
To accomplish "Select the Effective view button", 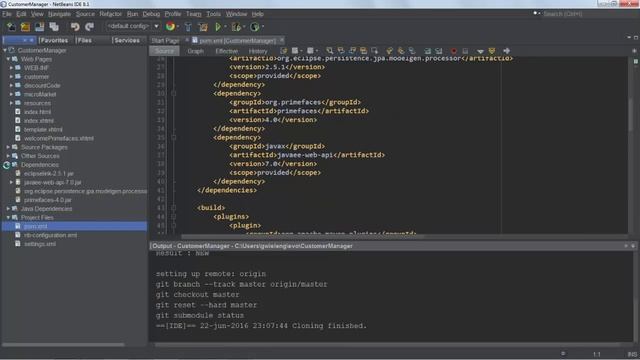I will pyautogui.click(x=227, y=51).
